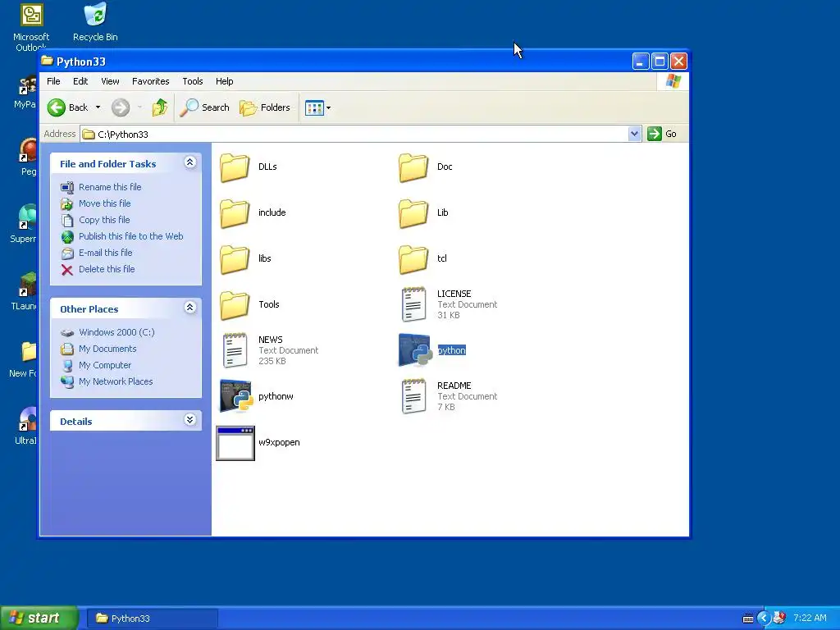
Task: Select the NEWS text document icon
Action: pos(235,350)
